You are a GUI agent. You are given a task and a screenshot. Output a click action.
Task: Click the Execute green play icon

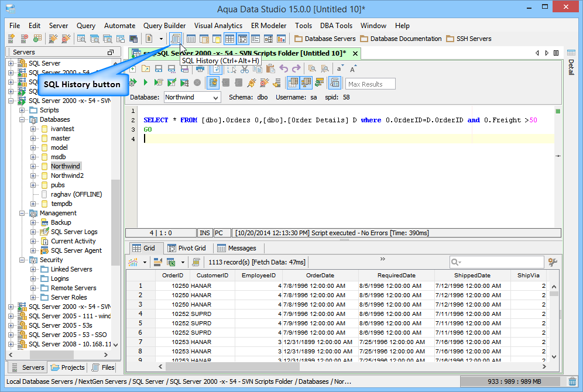tap(145, 82)
